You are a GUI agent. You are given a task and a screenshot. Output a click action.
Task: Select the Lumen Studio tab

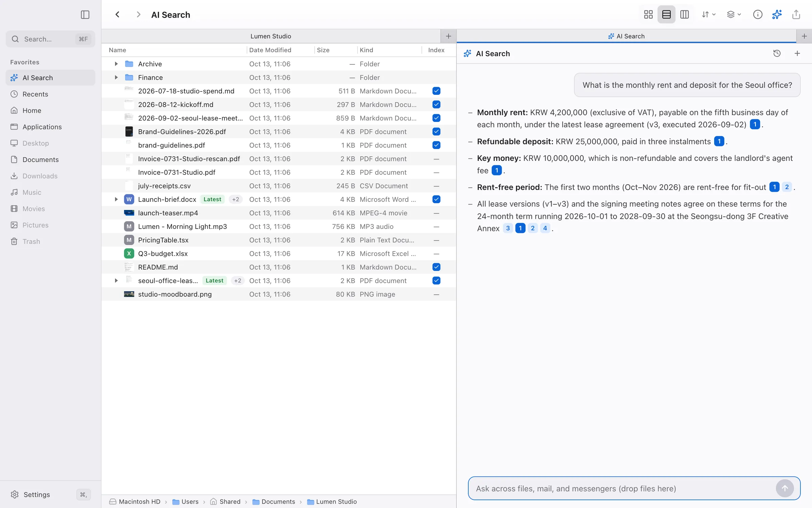coord(271,36)
